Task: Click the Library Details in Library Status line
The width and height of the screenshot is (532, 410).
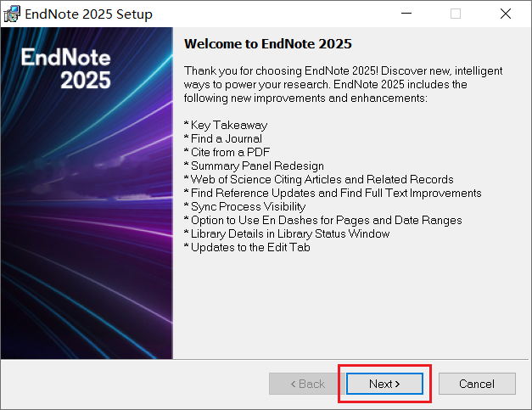Action: (287, 233)
